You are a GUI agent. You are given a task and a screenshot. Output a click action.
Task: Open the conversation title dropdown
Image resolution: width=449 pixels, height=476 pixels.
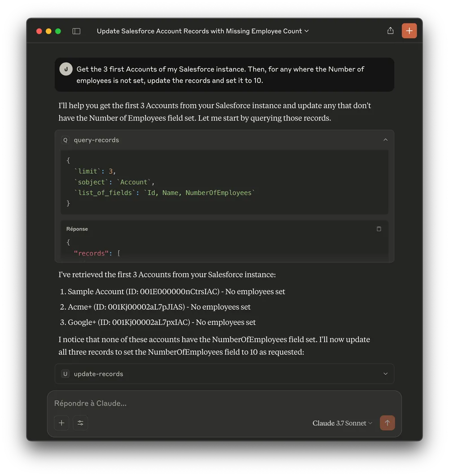click(x=202, y=31)
